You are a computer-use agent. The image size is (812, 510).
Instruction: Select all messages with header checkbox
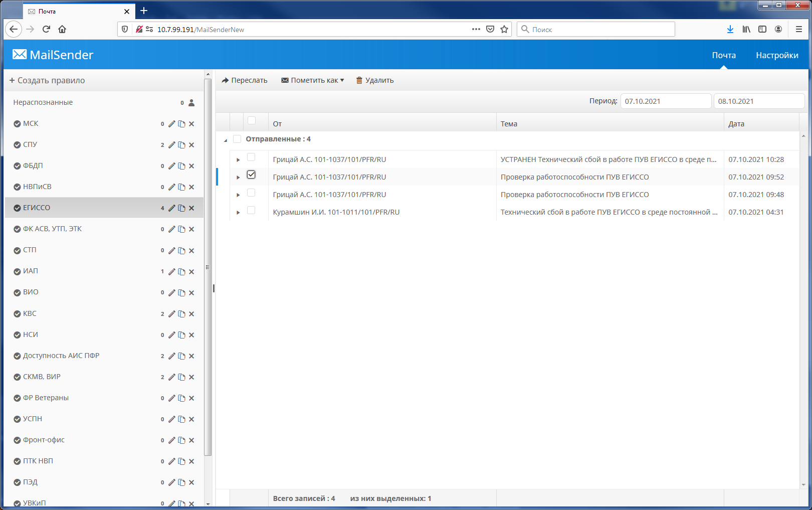(251, 121)
